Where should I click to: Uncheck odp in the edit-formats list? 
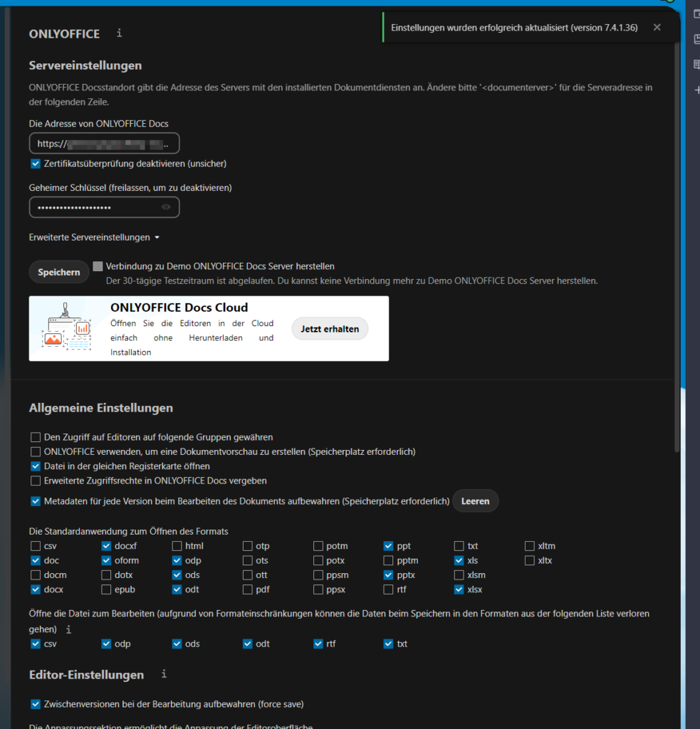click(106, 644)
